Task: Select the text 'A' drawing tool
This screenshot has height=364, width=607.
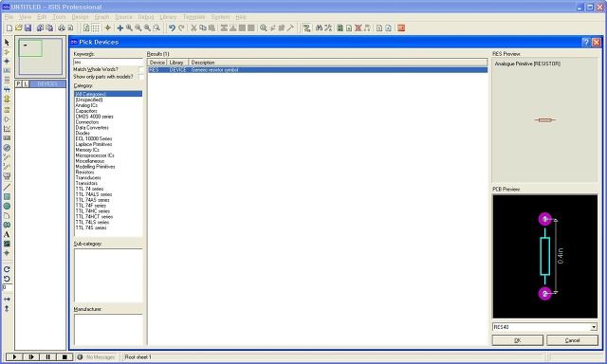Action: (7, 234)
